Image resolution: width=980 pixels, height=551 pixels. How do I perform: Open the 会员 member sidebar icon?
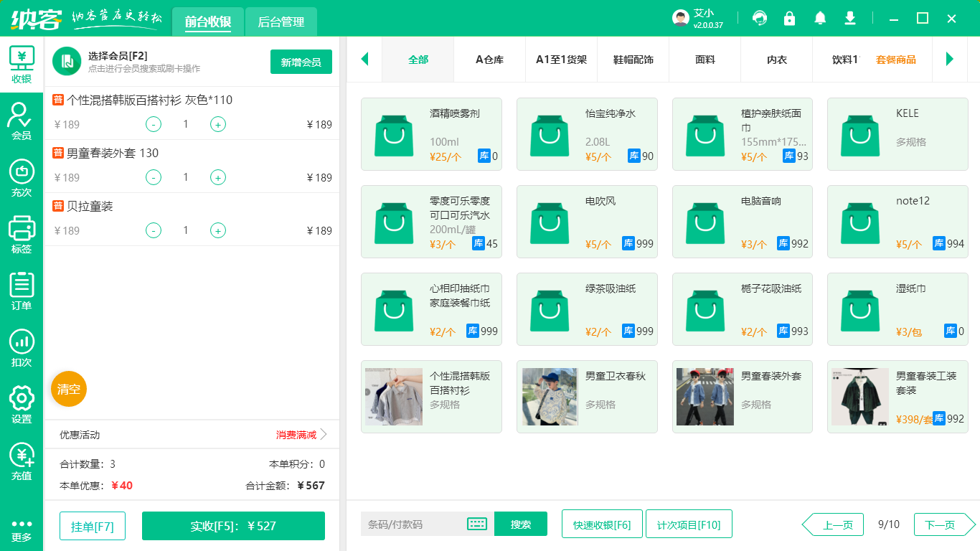[22, 121]
